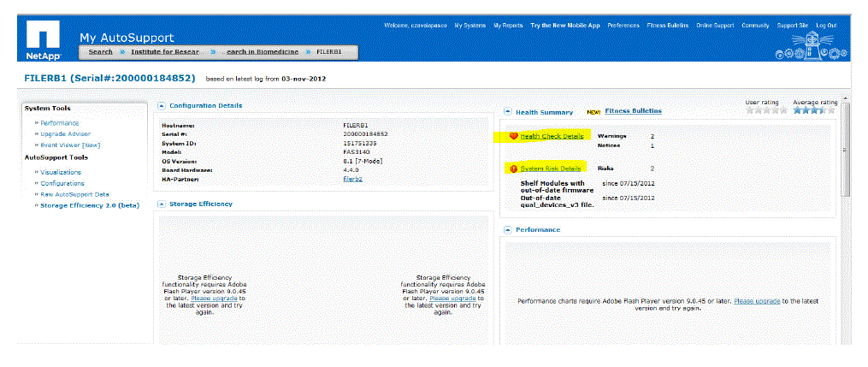Click the Warnings count 2
Viewport: 868px width, 367px height.
[x=652, y=136]
